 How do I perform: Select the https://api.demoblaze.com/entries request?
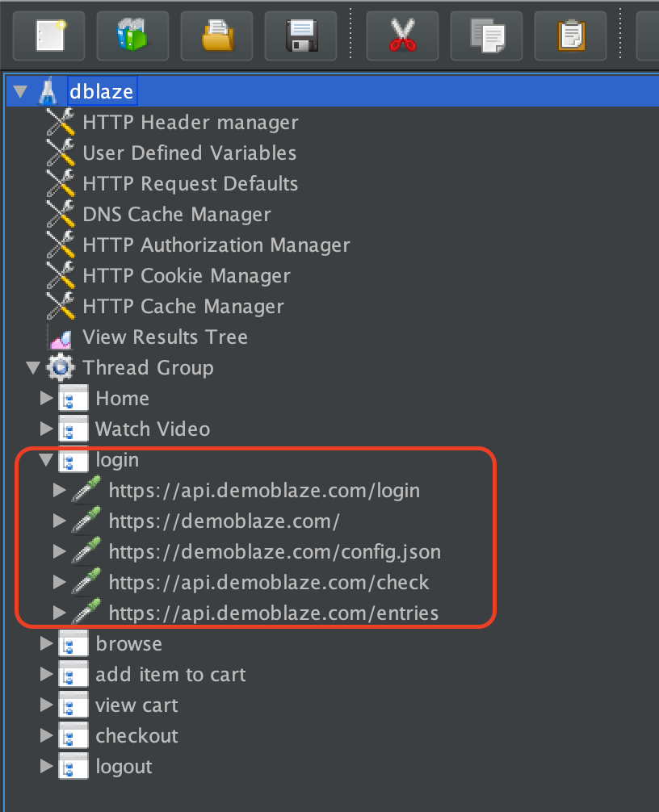pos(274,613)
